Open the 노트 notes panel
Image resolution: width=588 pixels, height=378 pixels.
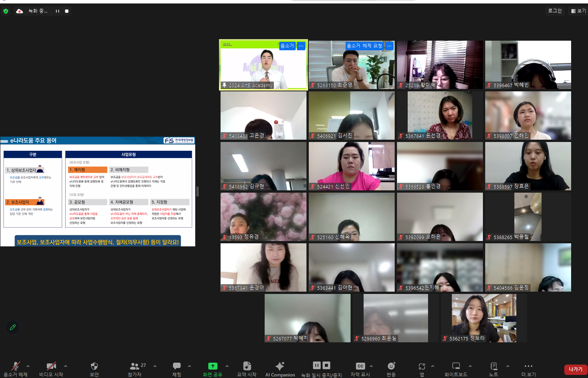coord(494,369)
